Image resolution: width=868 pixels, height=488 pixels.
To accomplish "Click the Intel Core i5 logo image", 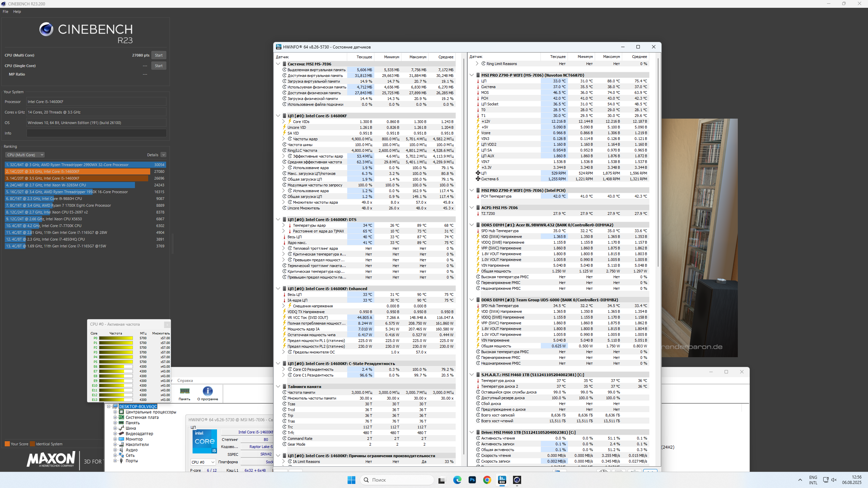I will click(204, 441).
